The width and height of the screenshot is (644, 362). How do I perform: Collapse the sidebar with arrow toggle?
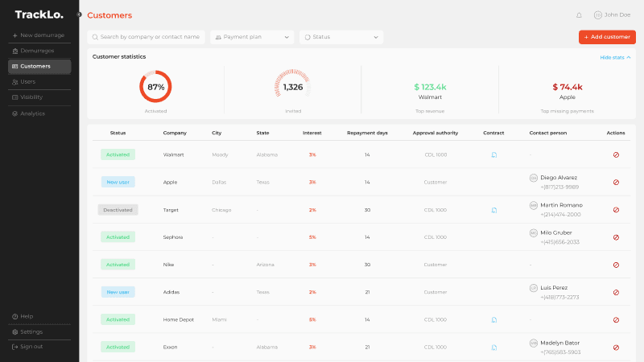pyautogui.click(x=79, y=14)
